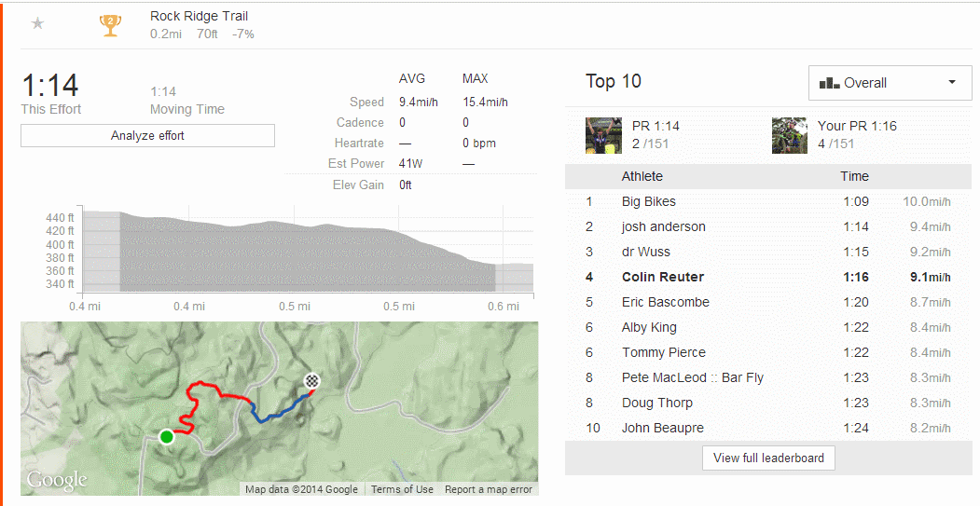Click the Google logo on the map
The height and width of the screenshot is (506, 980).
point(57,481)
